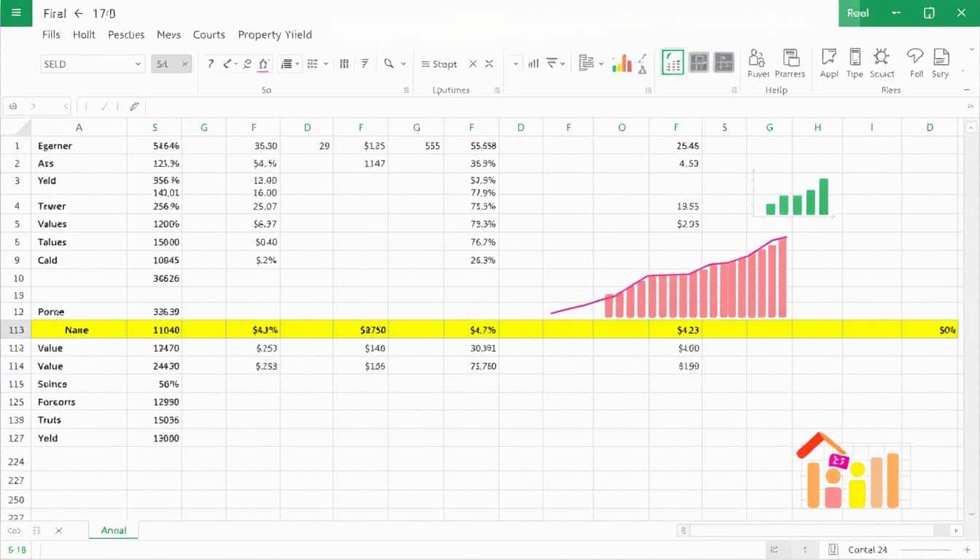Expand the alignment icon dropdown arrow
The width and height of the screenshot is (980, 560).
(298, 64)
